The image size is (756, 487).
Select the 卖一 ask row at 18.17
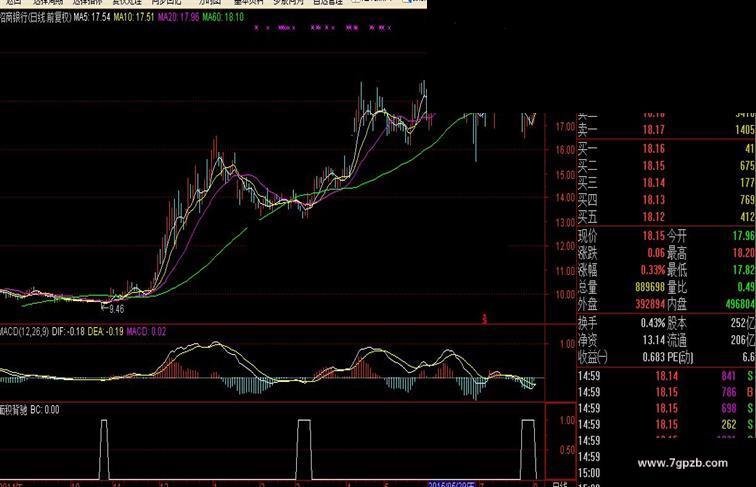tap(666, 130)
